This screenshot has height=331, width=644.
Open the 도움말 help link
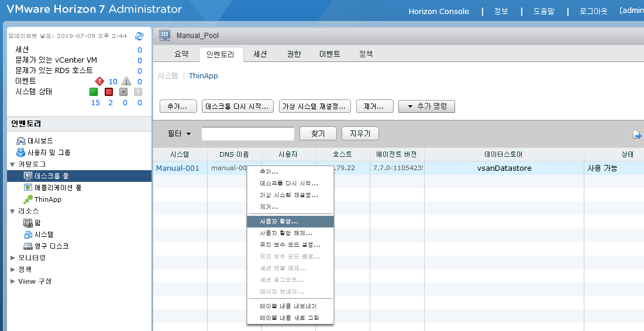[544, 12]
